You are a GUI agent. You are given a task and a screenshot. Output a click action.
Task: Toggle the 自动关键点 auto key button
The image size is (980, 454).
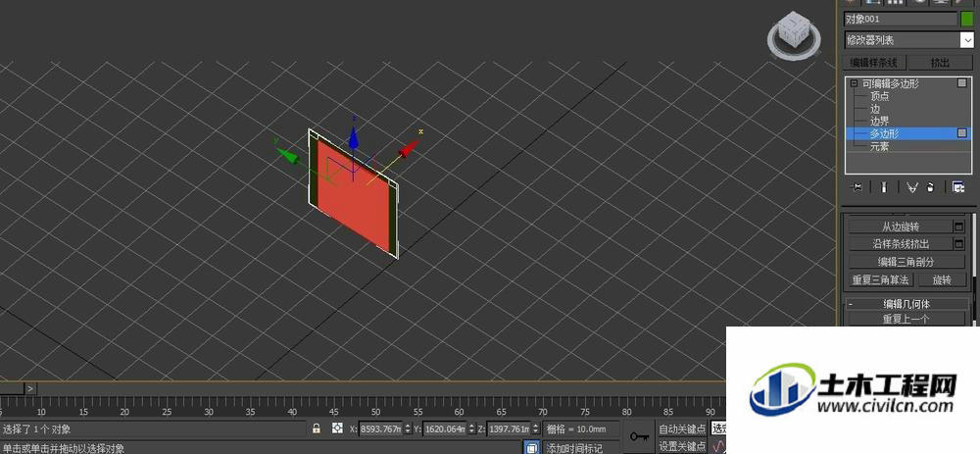coord(682,429)
